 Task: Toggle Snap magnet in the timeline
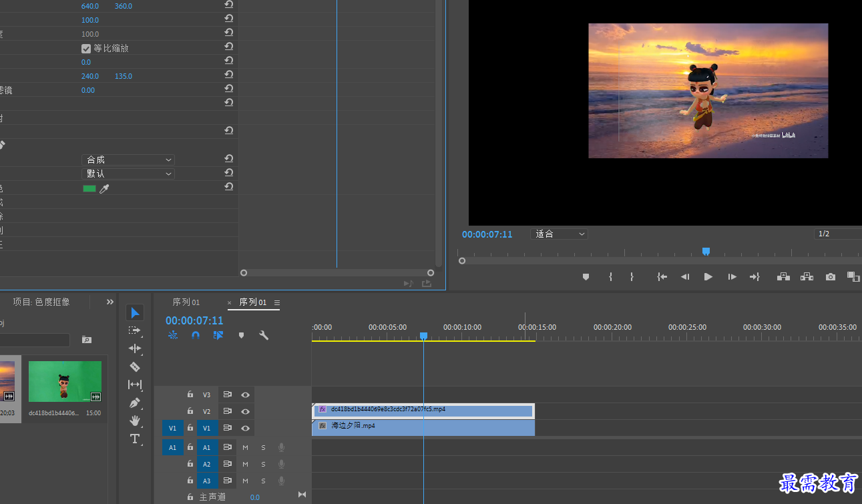pyautogui.click(x=196, y=335)
